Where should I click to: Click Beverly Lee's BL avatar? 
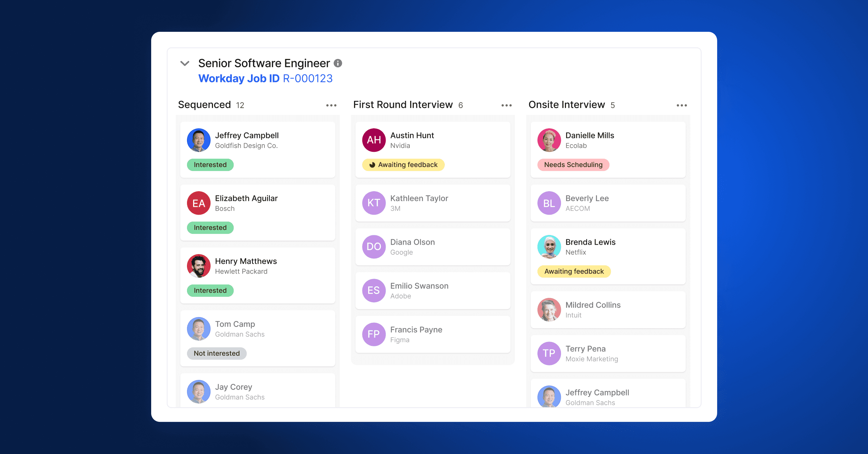tap(549, 203)
